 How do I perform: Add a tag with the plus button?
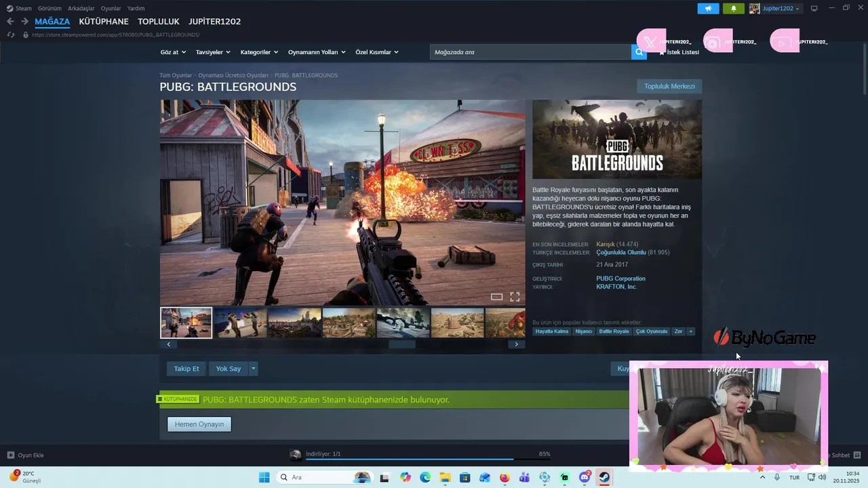[x=691, y=331]
